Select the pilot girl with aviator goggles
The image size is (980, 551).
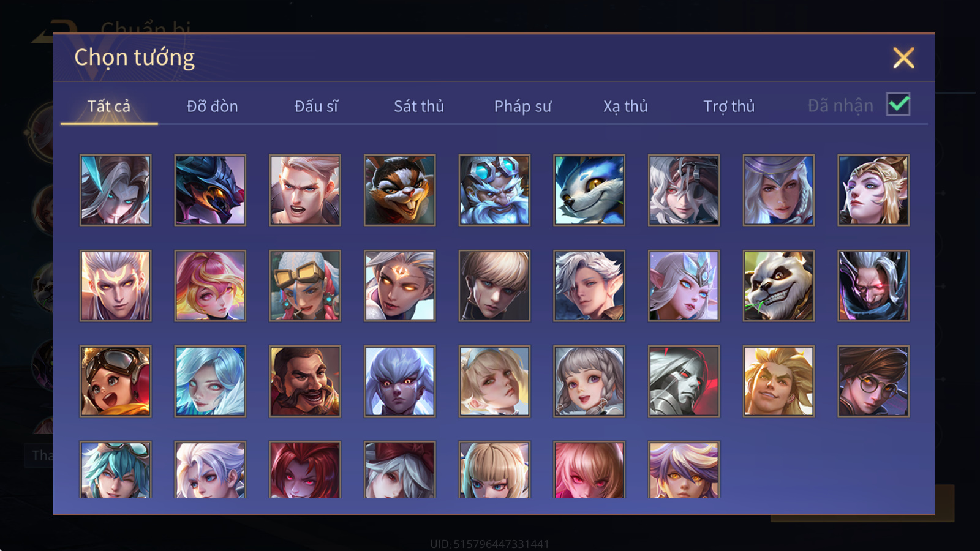[x=115, y=381]
